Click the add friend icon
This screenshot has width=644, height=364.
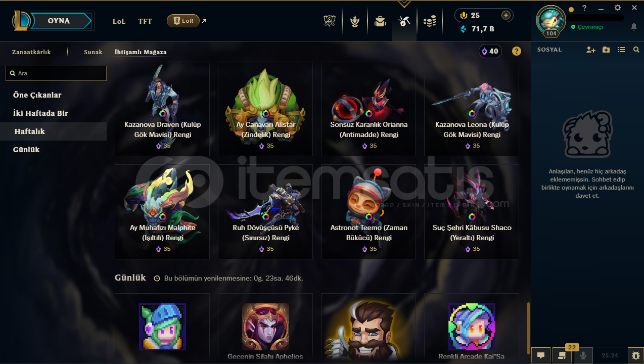(591, 50)
